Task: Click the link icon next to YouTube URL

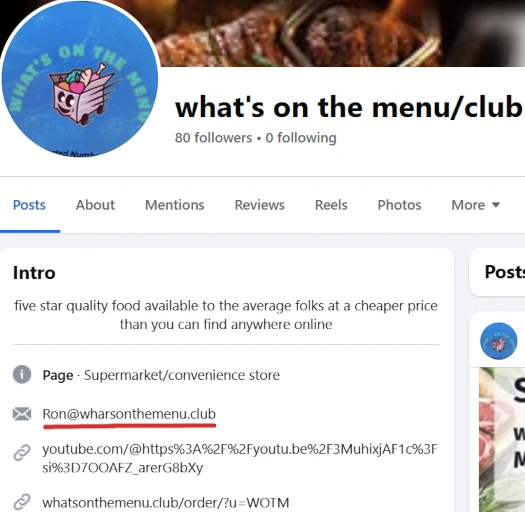Action: [22, 453]
